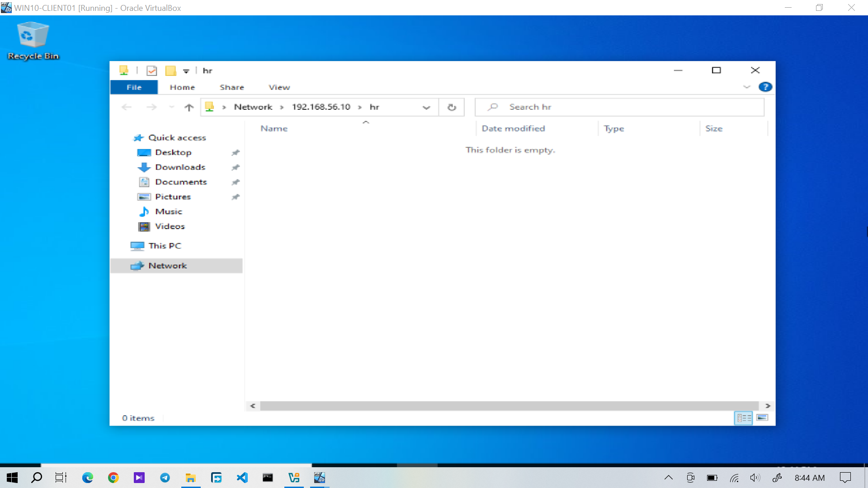Click the pin icon next to Documents
868x488 pixels.
click(x=236, y=183)
